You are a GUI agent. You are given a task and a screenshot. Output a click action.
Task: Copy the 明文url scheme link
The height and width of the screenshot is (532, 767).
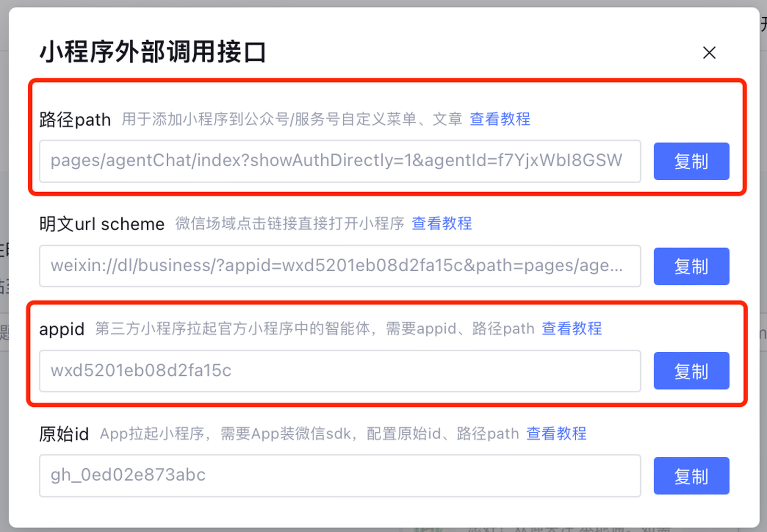click(691, 266)
